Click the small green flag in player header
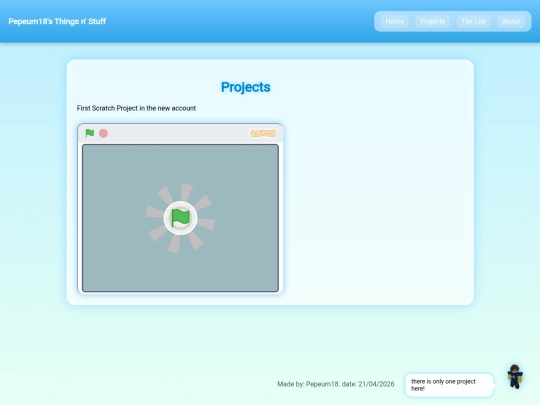 (90, 133)
